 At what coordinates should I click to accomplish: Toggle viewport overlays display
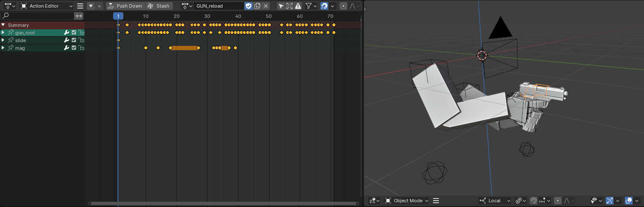pyautogui.click(x=629, y=201)
